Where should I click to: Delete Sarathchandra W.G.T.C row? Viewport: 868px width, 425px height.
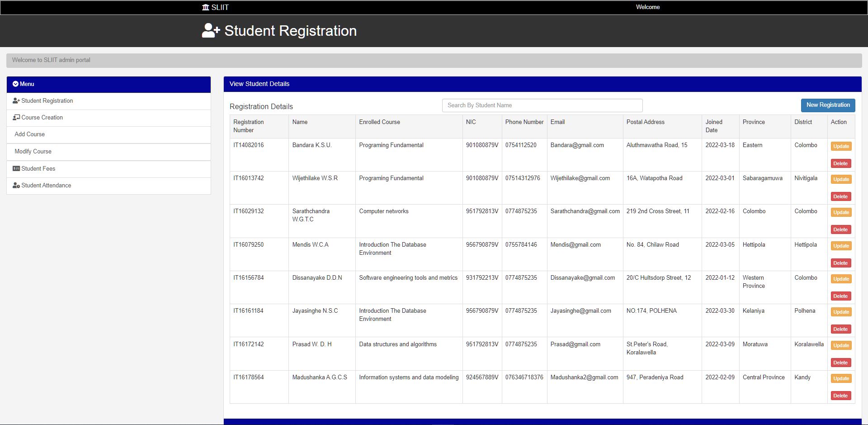coord(840,229)
